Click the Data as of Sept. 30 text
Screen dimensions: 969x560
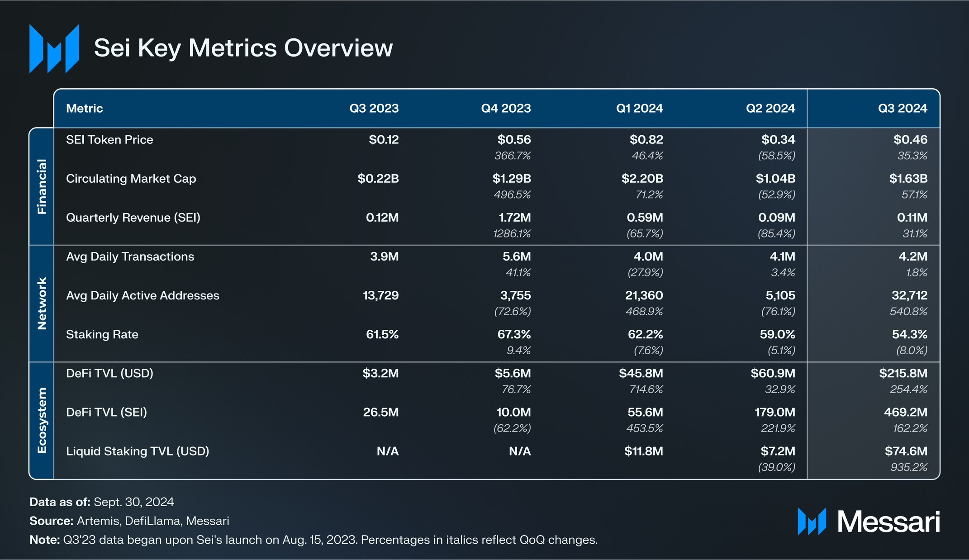(102, 502)
